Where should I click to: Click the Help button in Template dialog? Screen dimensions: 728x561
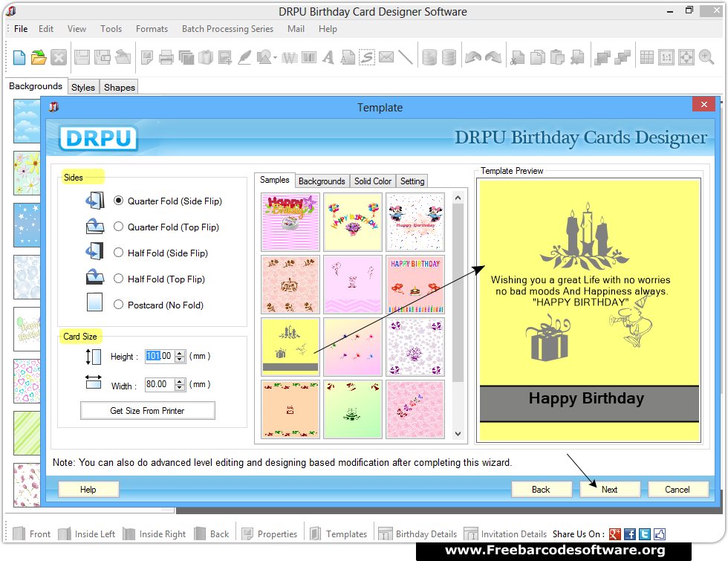click(x=88, y=490)
